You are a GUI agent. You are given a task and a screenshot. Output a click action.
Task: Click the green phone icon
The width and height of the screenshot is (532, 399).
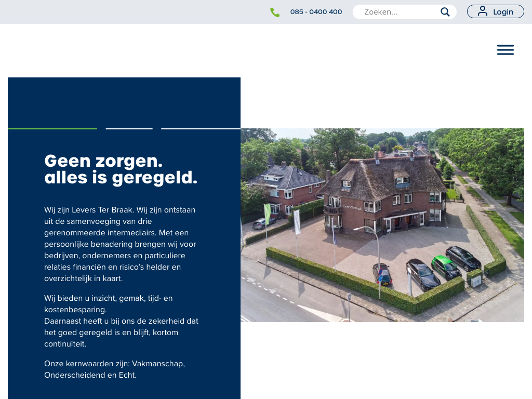pyautogui.click(x=275, y=12)
